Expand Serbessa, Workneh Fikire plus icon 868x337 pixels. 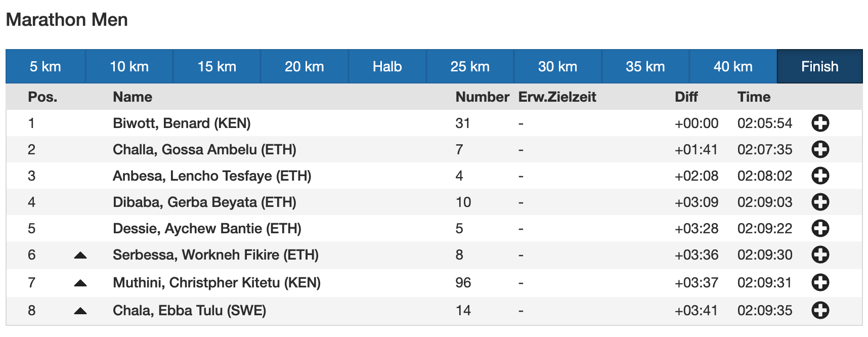(x=820, y=255)
